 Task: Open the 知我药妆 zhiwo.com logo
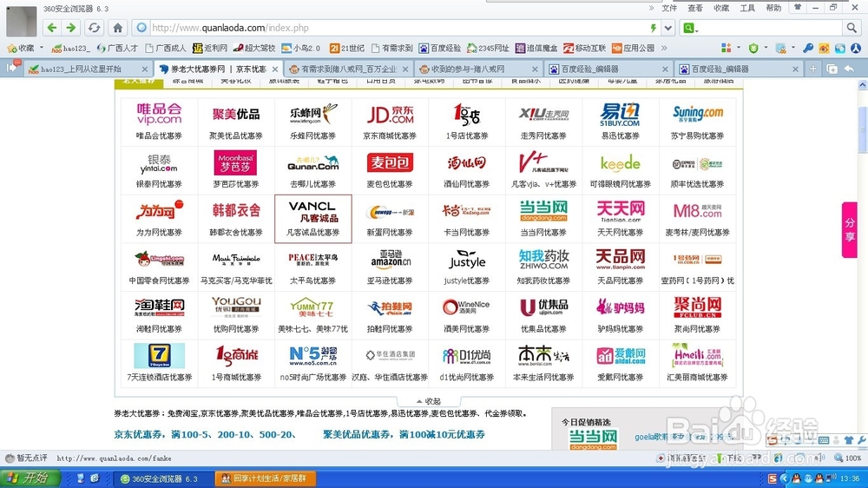click(x=543, y=260)
